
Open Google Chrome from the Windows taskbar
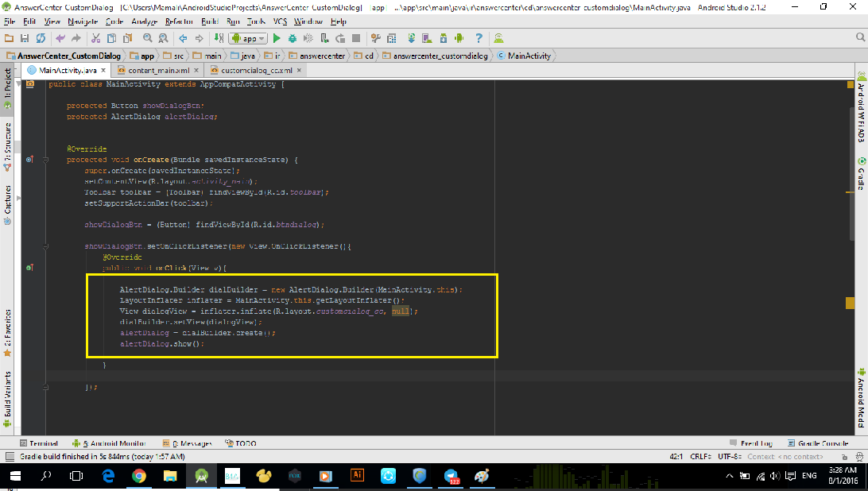[139, 476]
